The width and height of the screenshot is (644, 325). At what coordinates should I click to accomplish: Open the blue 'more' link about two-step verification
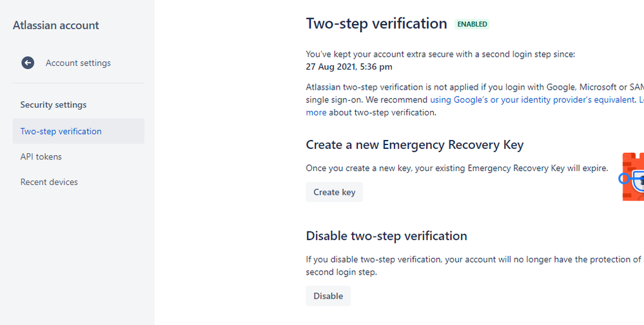(x=317, y=112)
